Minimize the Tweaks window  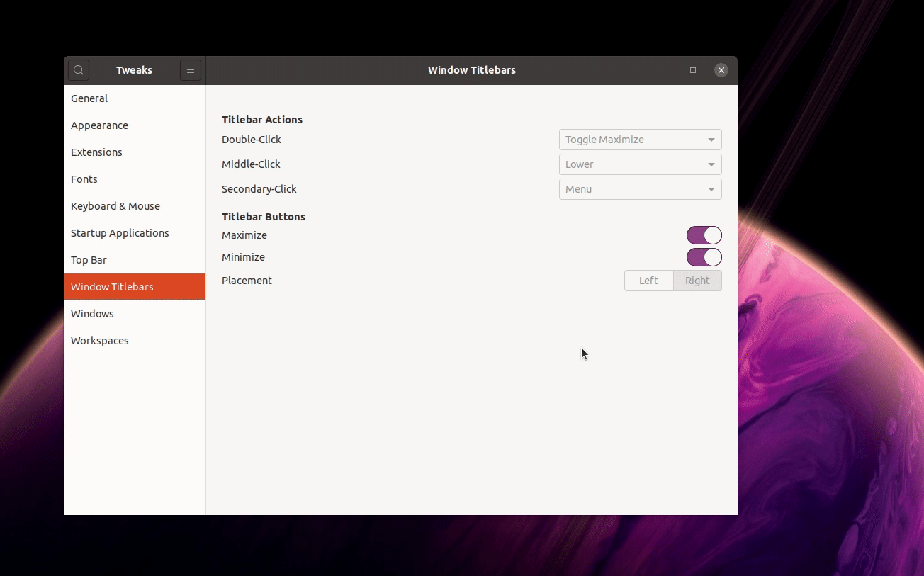coord(665,70)
